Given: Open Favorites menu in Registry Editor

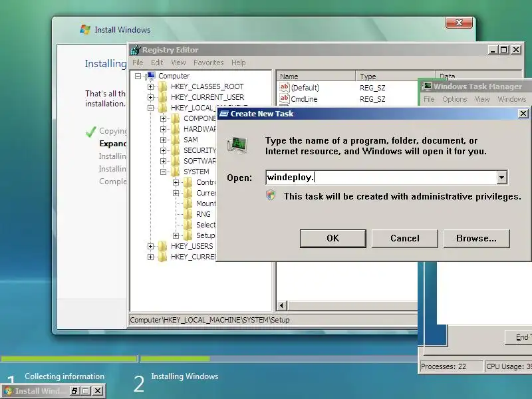Looking at the screenshot, I should pyautogui.click(x=208, y=63).
